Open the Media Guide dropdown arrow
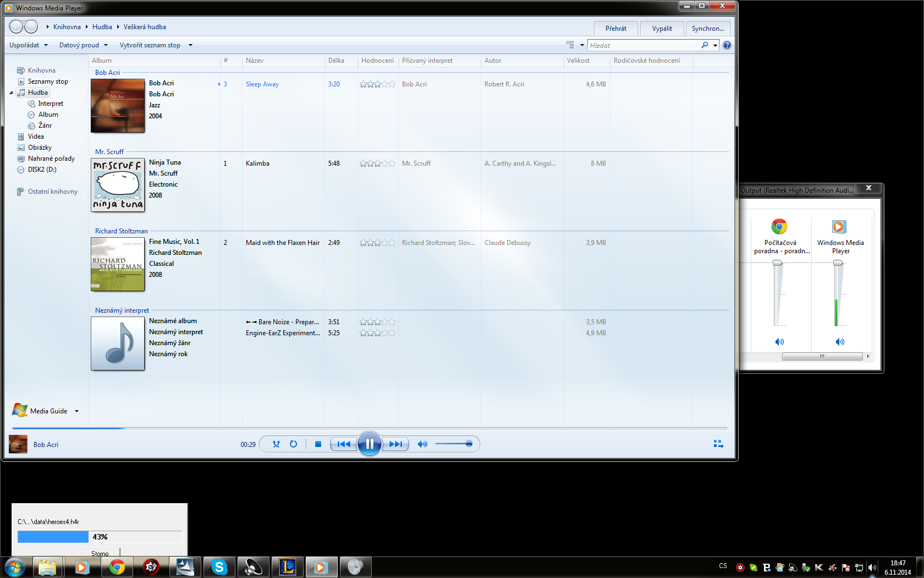The width and height of the screenshot is (924, 578). tap(76, 411)
